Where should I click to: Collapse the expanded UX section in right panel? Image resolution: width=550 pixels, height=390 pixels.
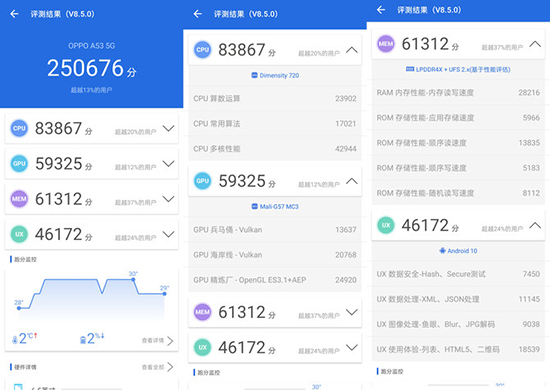click(x=535, y=225)
